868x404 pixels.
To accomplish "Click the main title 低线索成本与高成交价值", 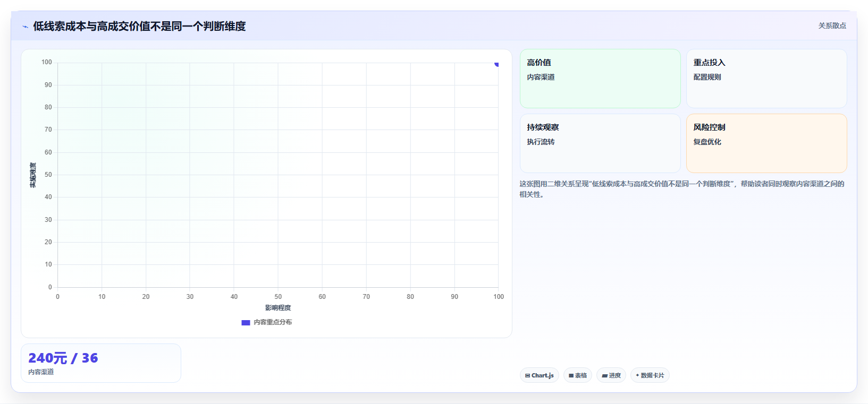I will click(139, 26).
